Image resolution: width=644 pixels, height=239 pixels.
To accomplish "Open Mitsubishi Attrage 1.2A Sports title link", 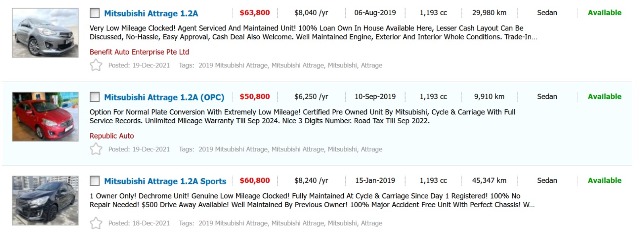I will coord(165,181).
